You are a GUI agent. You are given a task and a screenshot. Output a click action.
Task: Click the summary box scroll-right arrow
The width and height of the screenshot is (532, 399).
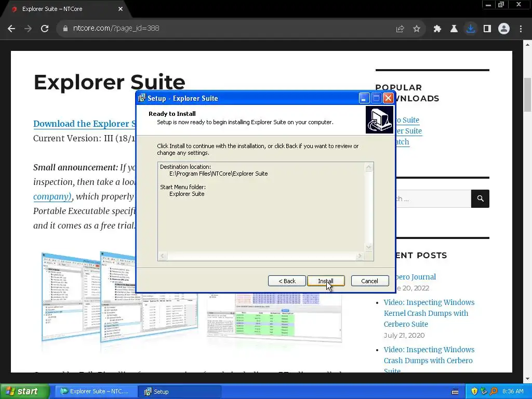click(x=360, y=256)
